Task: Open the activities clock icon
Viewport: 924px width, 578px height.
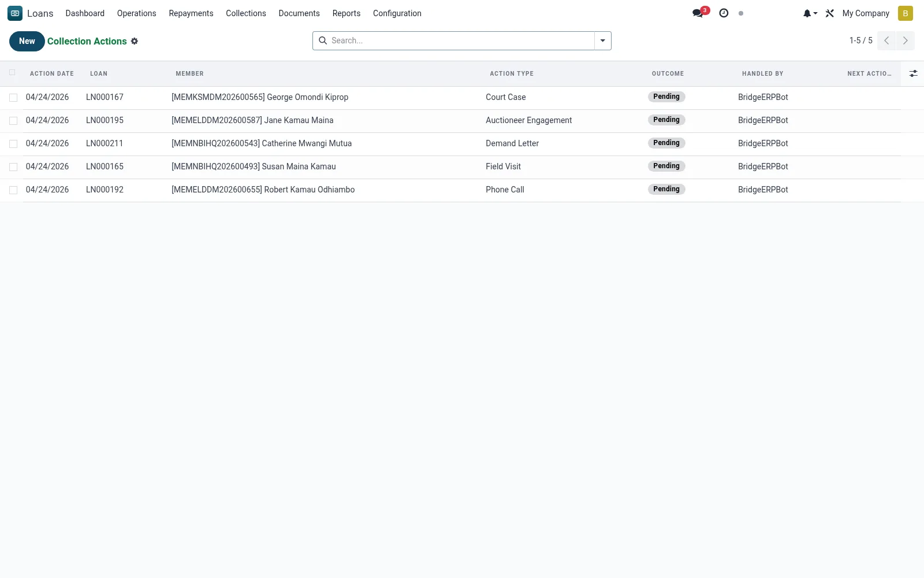Action: pos(724,13)
